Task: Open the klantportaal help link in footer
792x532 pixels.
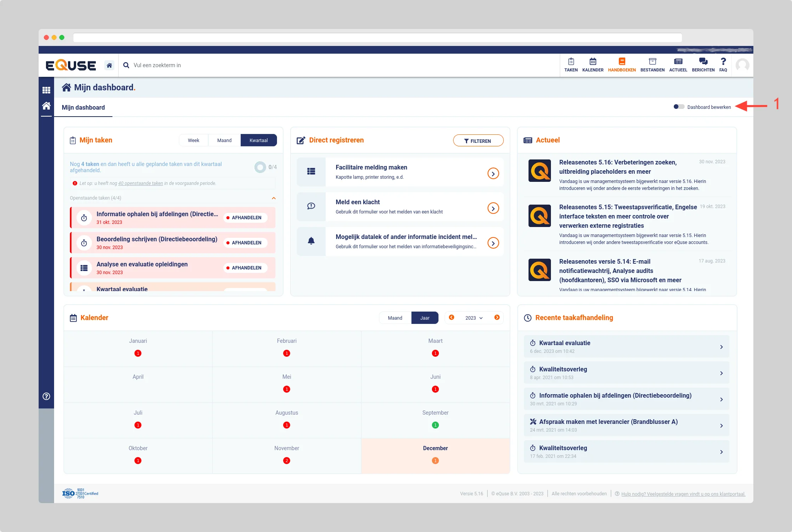Action: [x=683, y=494]
